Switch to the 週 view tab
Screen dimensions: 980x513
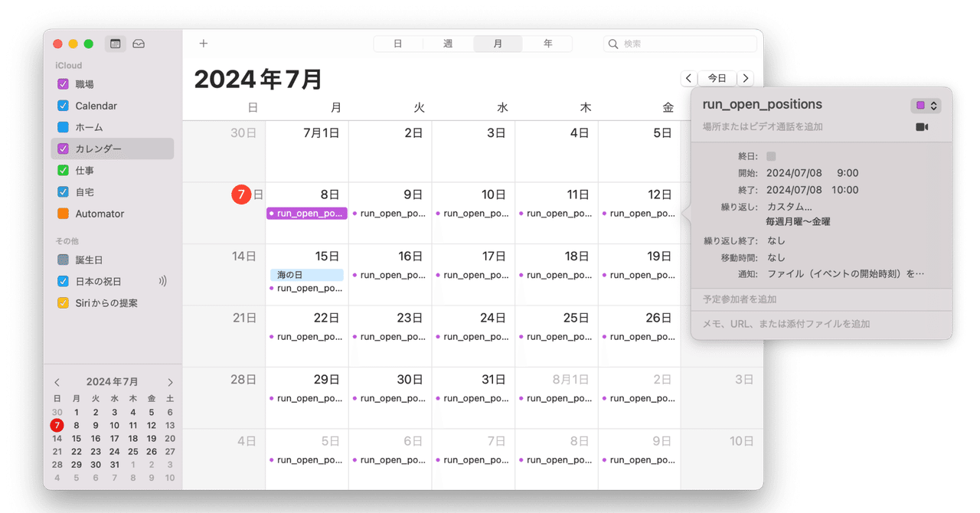[x=447, y=44]
